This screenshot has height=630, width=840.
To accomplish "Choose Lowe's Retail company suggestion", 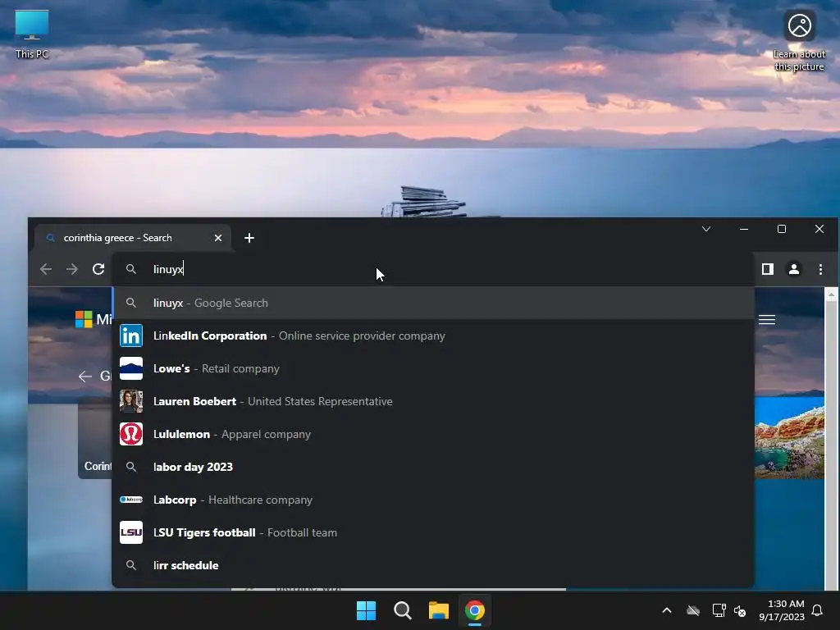I will (433, 368).
